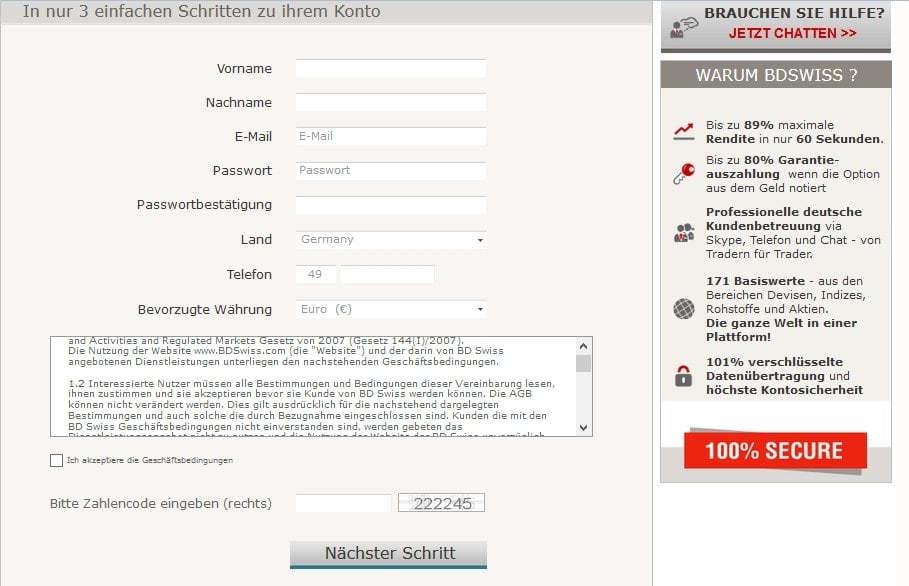Click the red key guarantee icon
The width and height of the screenshot is (909, 586).
point(684,173)
